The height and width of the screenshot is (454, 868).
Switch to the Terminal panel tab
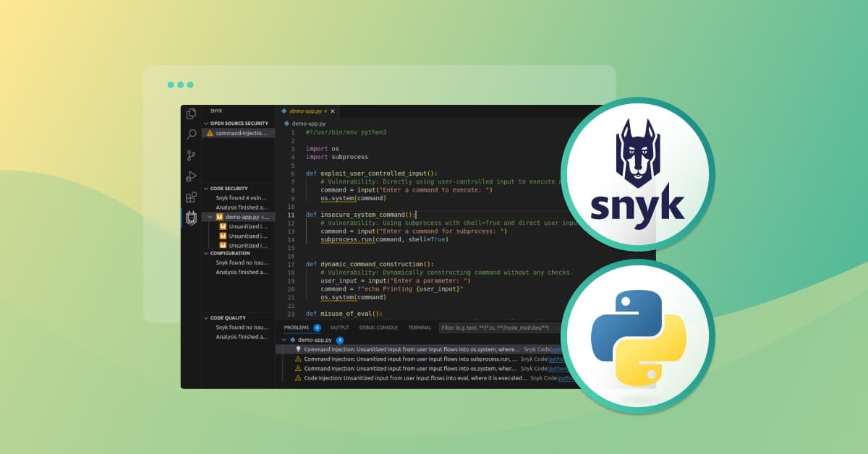pos(420,327)
